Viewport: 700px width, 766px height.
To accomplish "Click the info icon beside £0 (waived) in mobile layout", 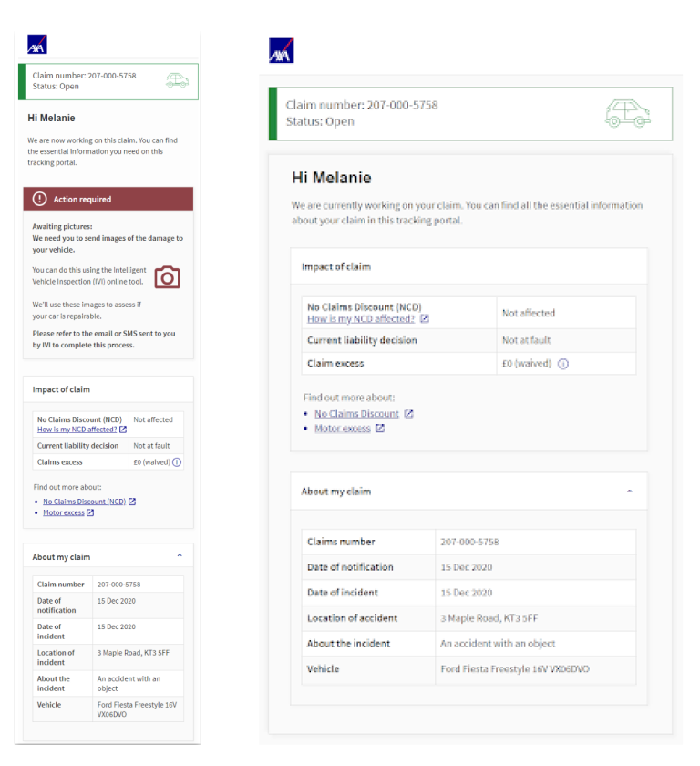I will coord(177,462).
